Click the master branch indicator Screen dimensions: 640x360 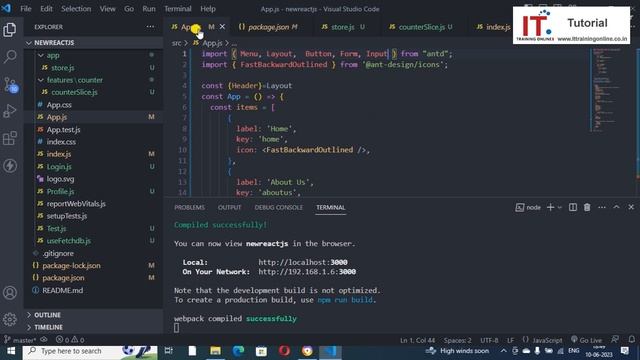pos(21,340)
